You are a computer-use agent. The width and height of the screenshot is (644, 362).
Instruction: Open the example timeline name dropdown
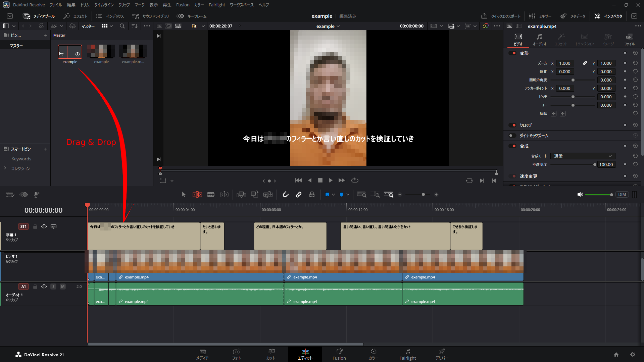[x=328, y=26]
